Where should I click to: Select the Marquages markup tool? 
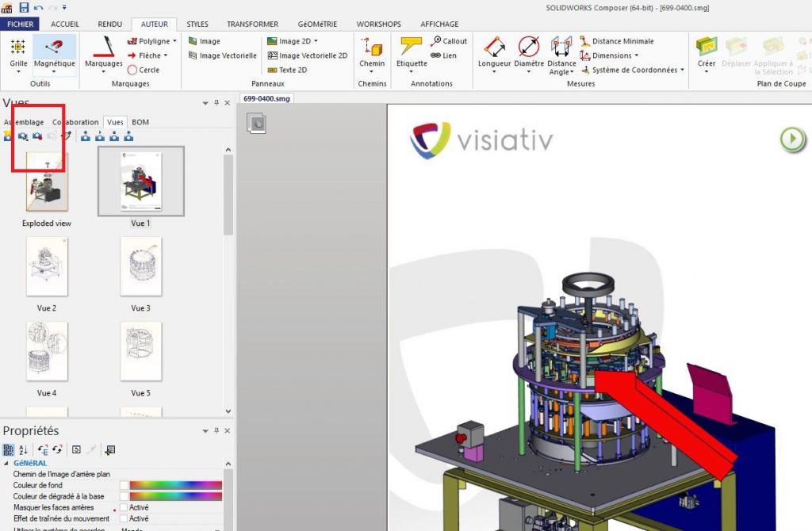point(104,55)
